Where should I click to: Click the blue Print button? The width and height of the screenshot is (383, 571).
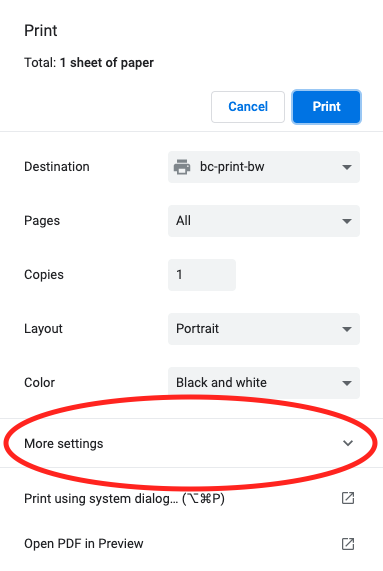(x=327, y=107)
